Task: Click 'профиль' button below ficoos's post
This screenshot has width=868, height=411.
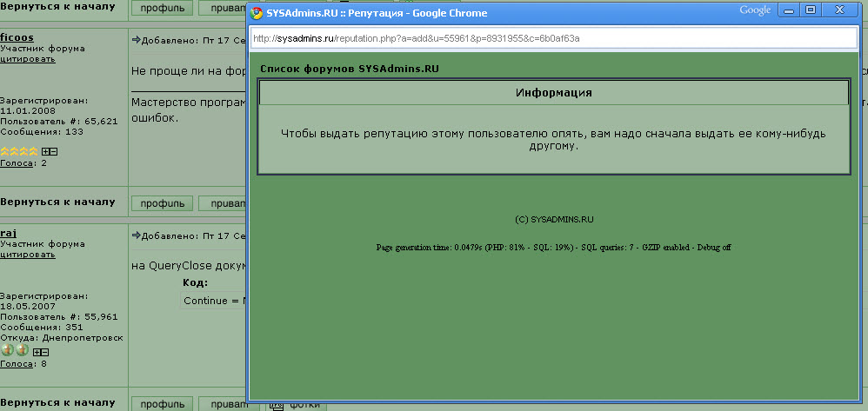Action: tap(162, 203)
